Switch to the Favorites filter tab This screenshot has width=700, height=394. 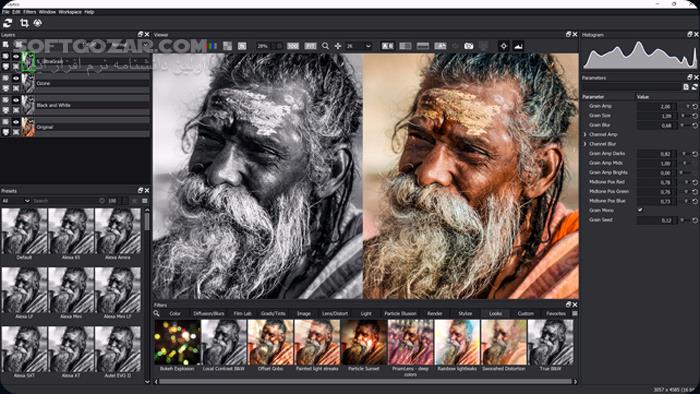556,314
